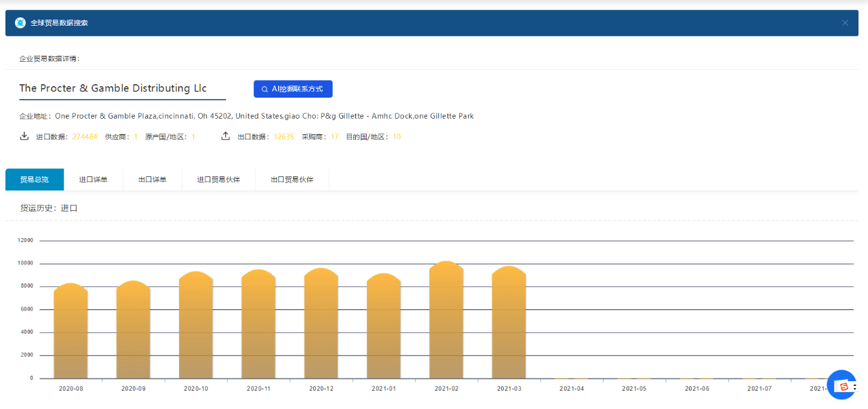
Task: Switch to the 进口详单 tab
Action: pos(94,180)
